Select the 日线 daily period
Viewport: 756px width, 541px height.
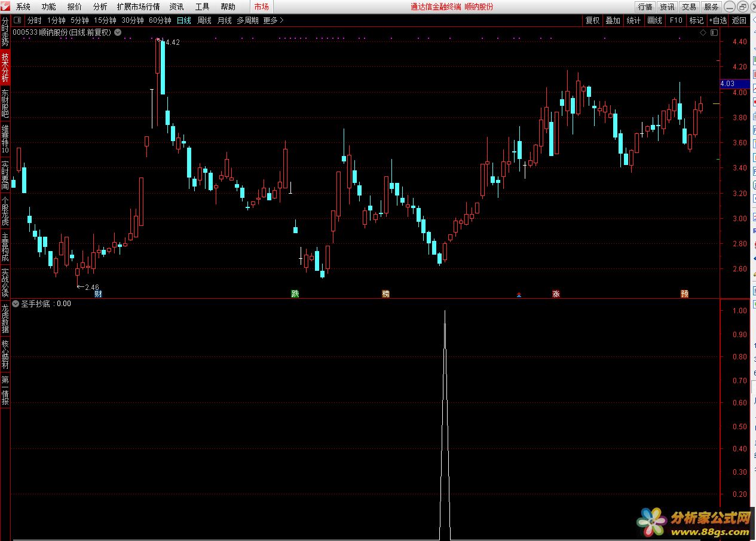coord(184,20)
